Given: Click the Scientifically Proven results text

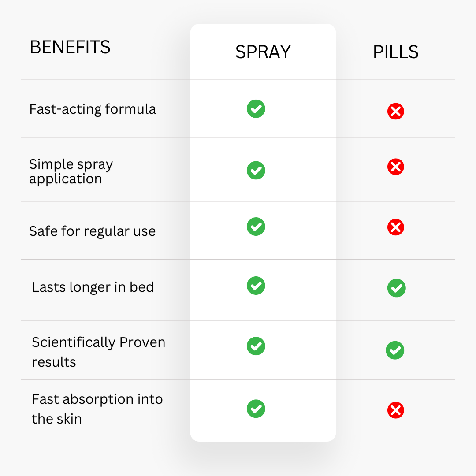Looking at the screenshot, I should tap(99, 352).
